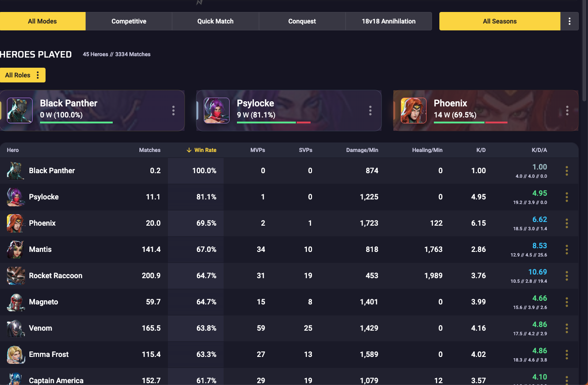
Task: Open Black Panther card options menu
Action: pos(173,111)
